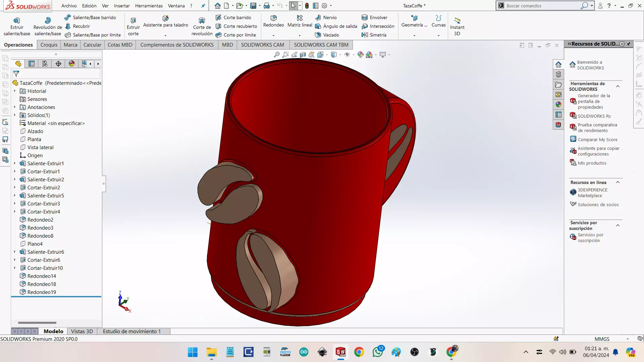Image resolution: width=644 pixels, height=362 pixels.
Task: Open MMGS unit system in status bar
Action: (x=602, y=339)
